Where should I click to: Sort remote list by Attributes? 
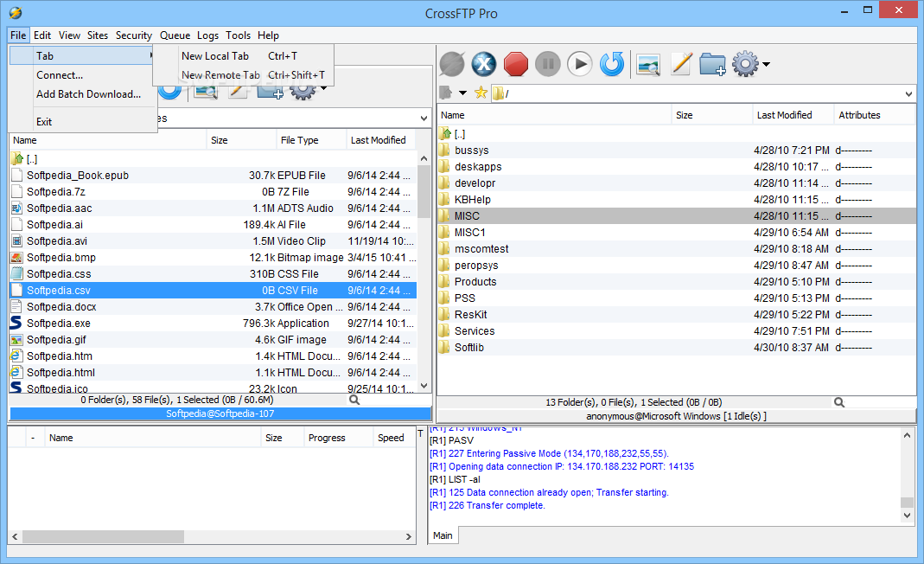pyautogui.click(x=875, y=115)
